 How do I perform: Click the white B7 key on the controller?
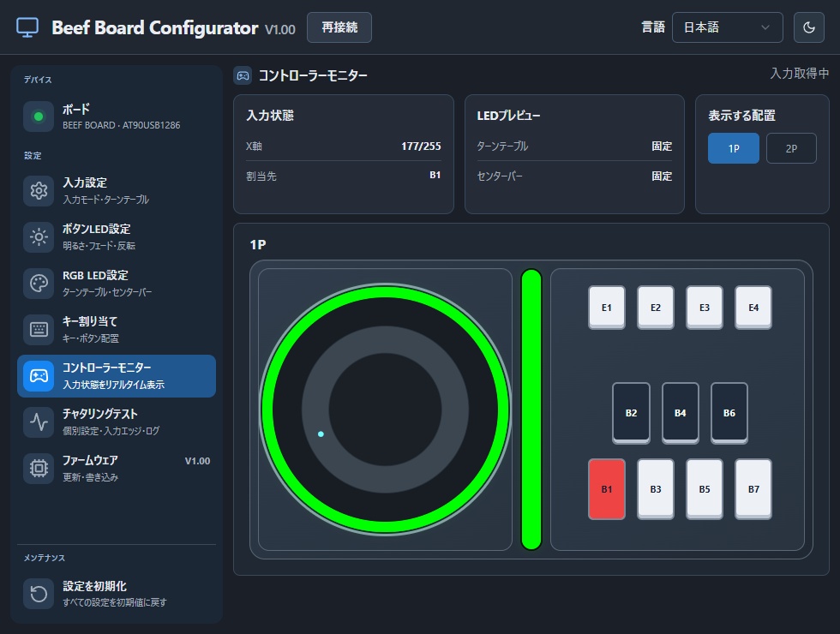click(753, 489)
